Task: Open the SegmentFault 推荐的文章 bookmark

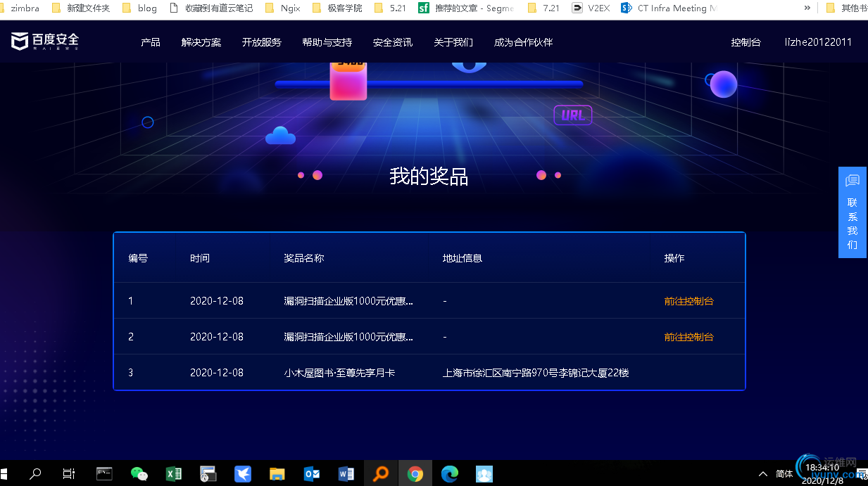Action: coord(466,8)
